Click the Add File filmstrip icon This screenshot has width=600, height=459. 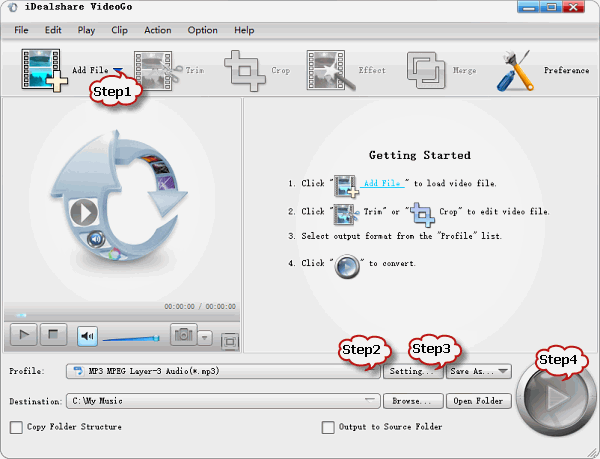44,70
